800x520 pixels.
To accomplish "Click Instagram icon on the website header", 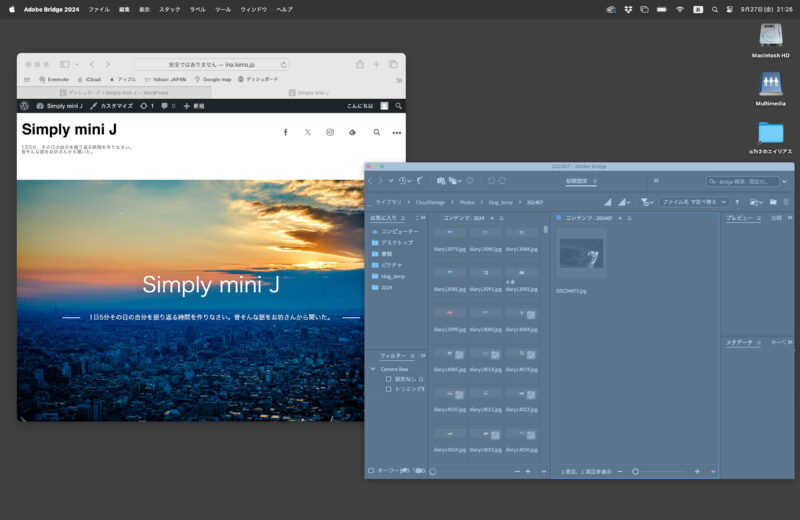I will [330, 132].
